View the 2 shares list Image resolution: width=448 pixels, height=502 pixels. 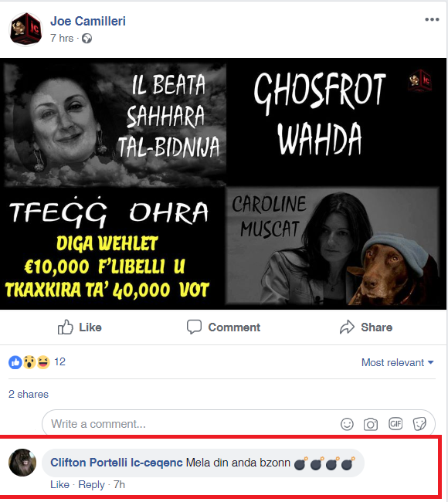[x=28, y=394]
